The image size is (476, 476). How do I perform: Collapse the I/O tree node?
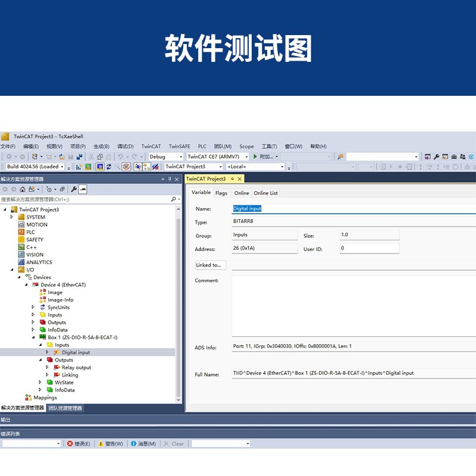(12, 270)
